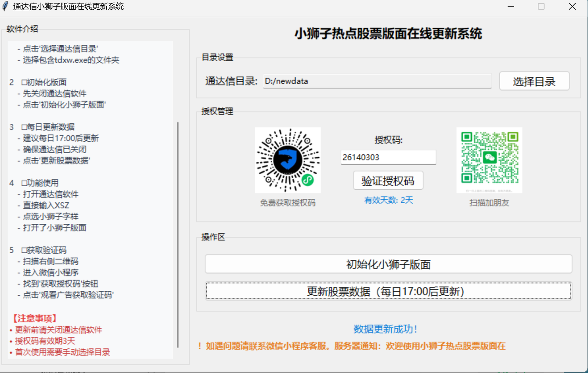Click the red line 首次使用需要手动选择目录
This screenshot has height=373, width=588.
pyautogui.click(x=60, y=352)
